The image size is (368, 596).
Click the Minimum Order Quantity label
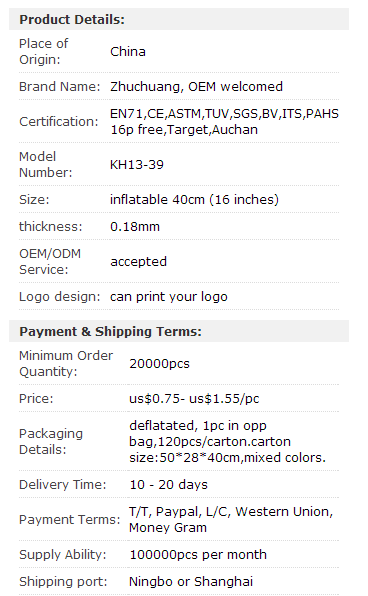click(x=66, y=363)
